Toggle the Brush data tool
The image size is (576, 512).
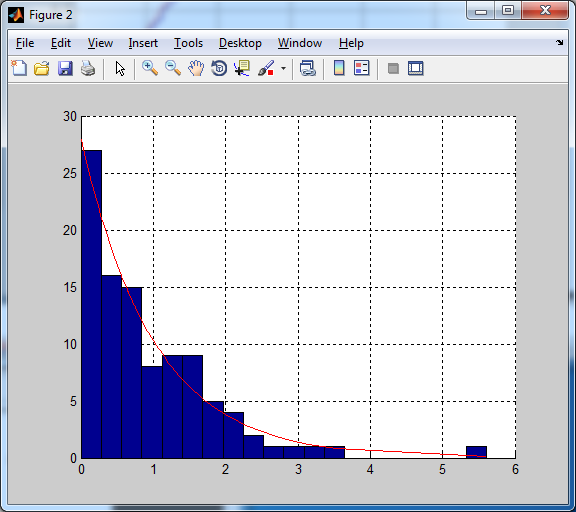pyautogui.click(x=266, y=68)
